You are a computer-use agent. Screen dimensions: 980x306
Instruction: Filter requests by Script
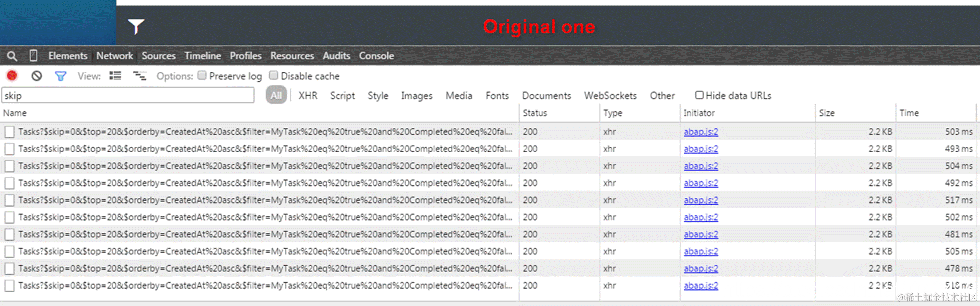coord(342,95)
